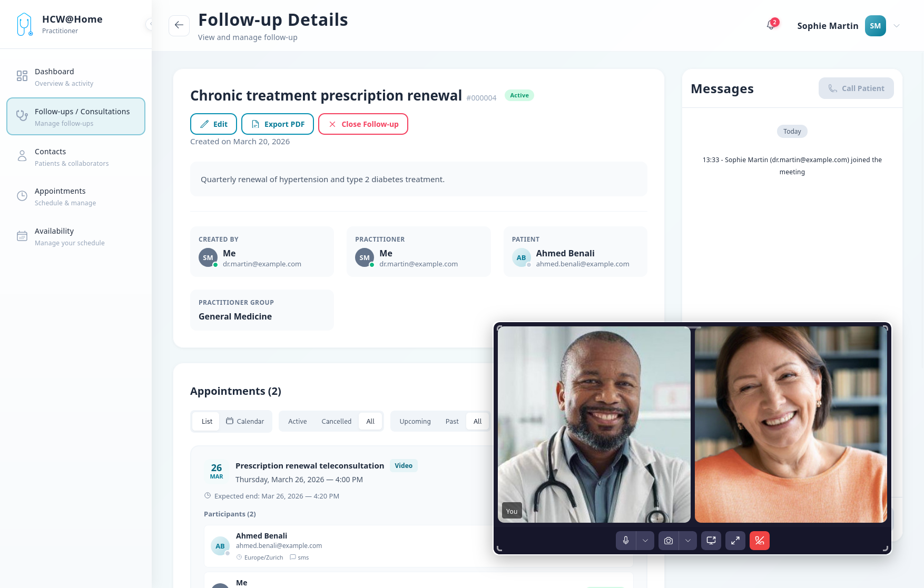Screen dimensions: 924x588
Task: Collapse the sidebar with chevron handle
Action: click(150, 24)
